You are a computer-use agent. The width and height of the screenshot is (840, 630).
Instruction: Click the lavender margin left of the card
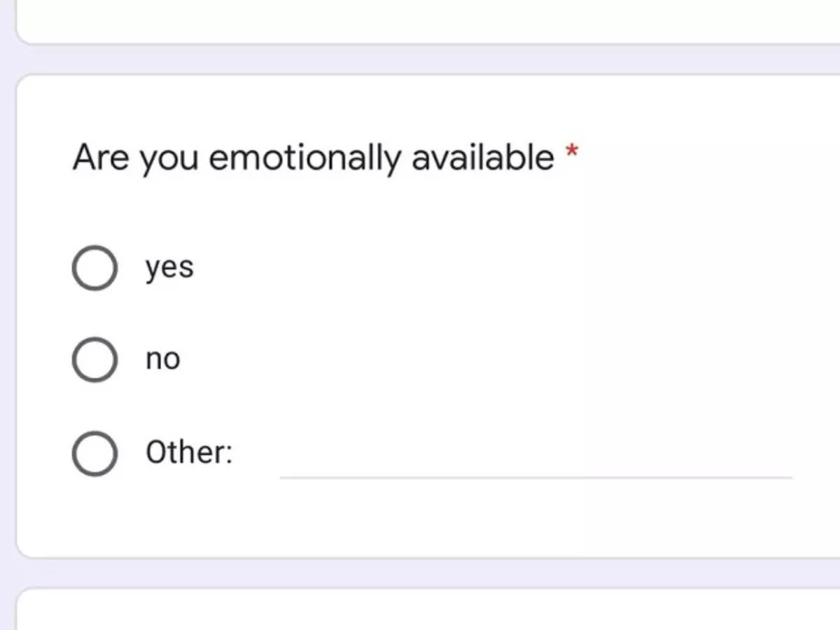[7, 315]
